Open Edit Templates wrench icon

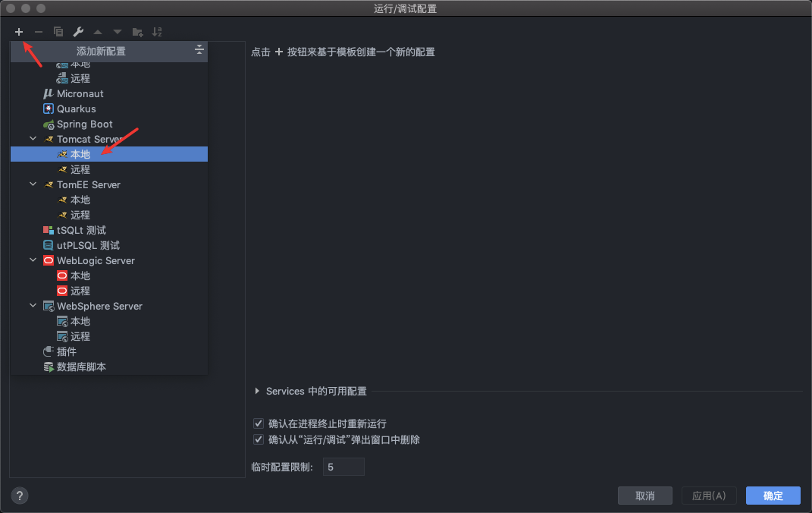78,32
